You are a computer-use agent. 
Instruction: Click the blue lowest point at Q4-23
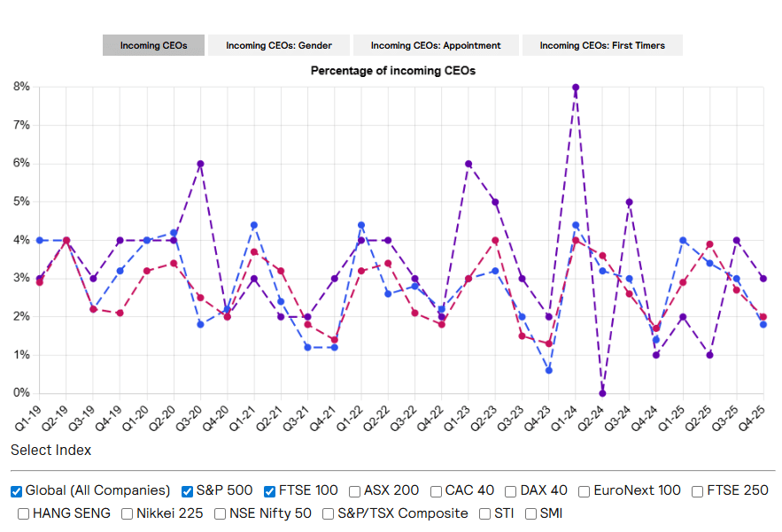(x=549, y=370)
